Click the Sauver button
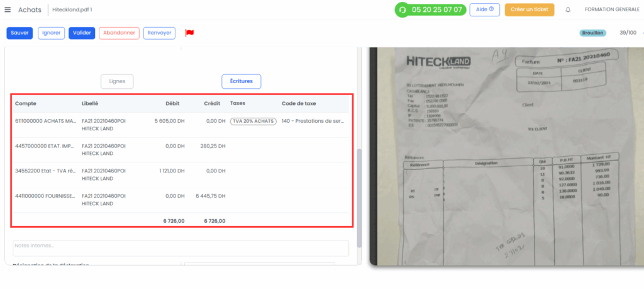The width and height of the screenshot is (644, 289). tap(19, 33)
